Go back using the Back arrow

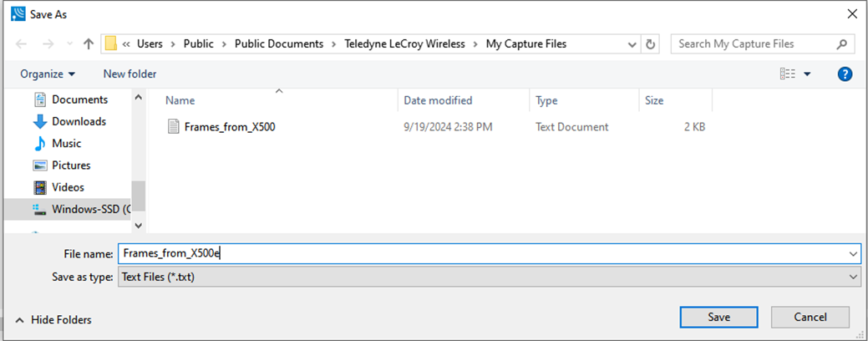(21, 44)
